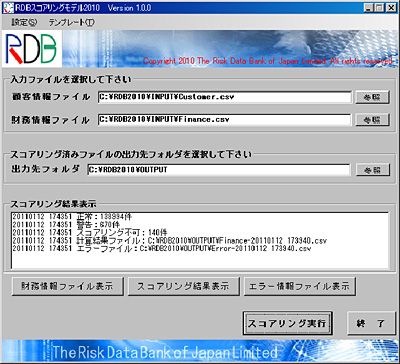The height and width of the screenshot is (364, 400).
Task: Minimize the RDB scoring window
Action: [369, 8]
